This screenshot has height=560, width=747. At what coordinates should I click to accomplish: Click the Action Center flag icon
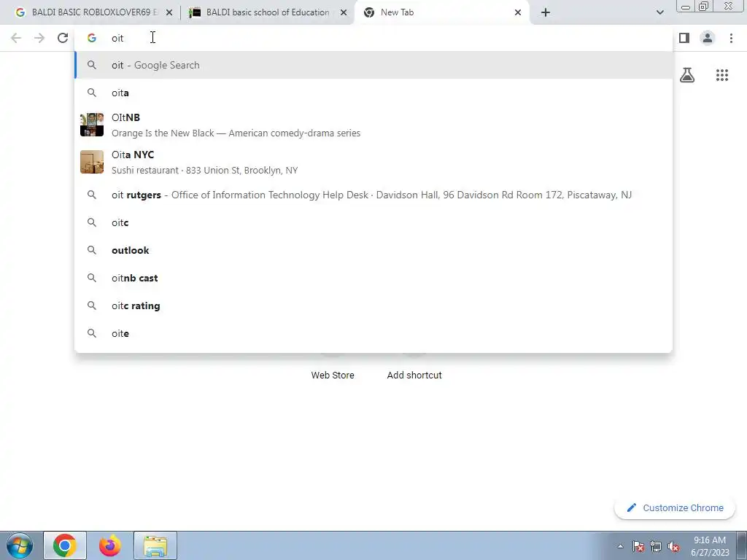638,546
